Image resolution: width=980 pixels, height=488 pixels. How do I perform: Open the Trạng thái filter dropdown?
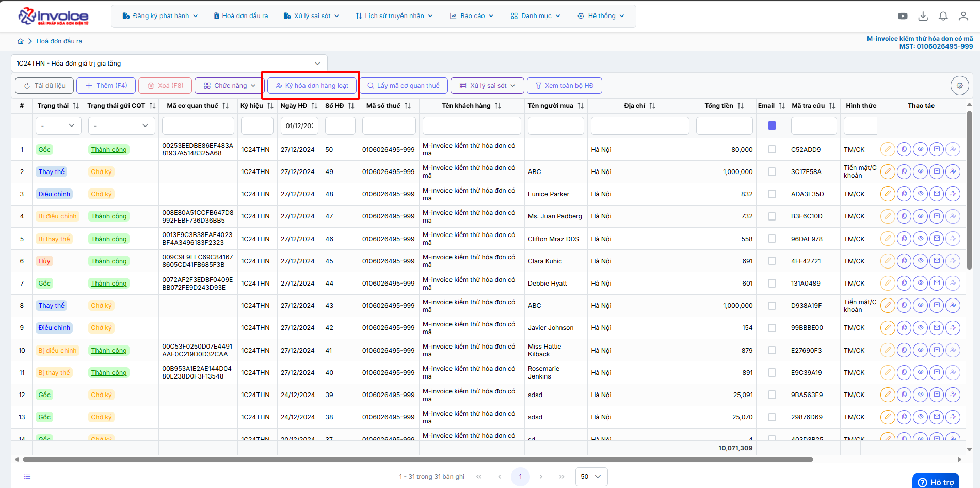coord(58,125)
